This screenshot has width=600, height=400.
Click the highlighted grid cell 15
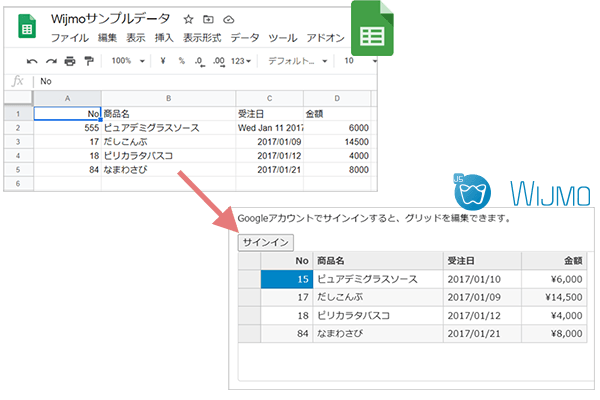[287, 279]
